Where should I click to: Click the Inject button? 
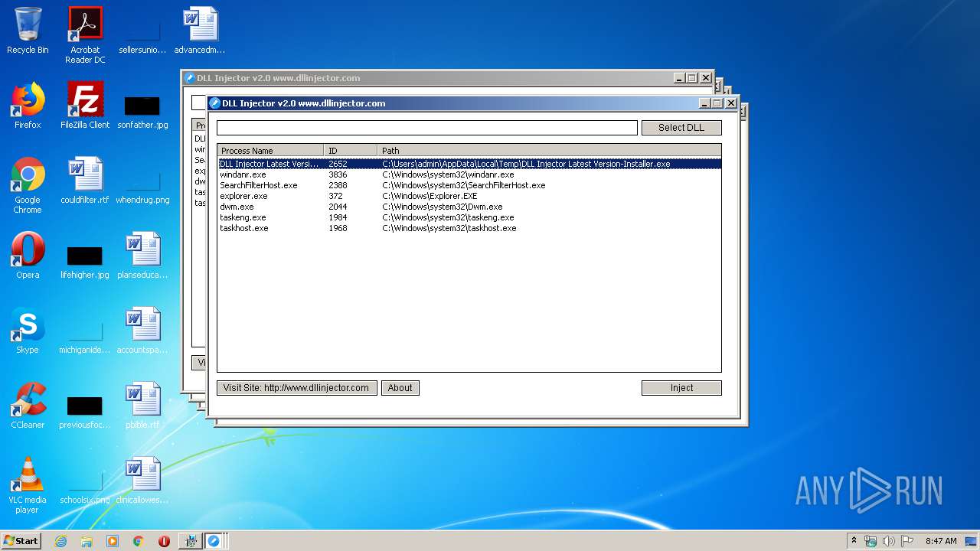pos(681,388)
